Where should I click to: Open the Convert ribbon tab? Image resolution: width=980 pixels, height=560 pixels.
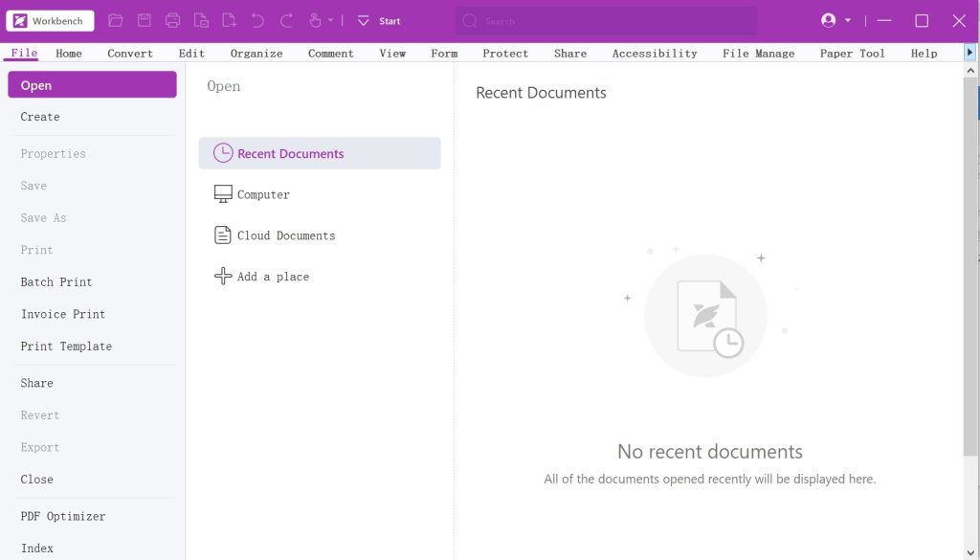click(x=130, y=54)
